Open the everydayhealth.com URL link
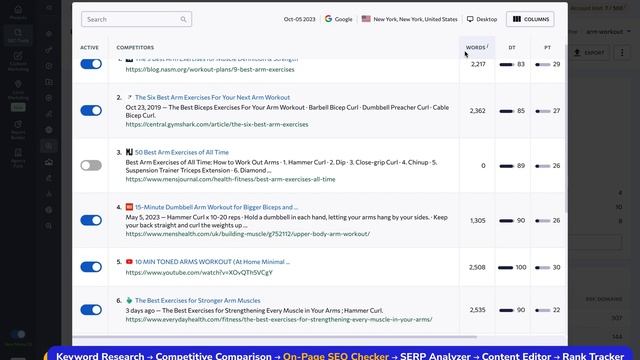This screenshot has width=640, height=360. coord(279,320)
